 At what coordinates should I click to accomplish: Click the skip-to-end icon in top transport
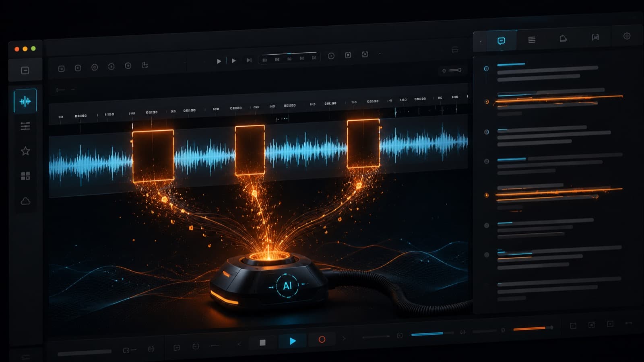[x=249, y=60]
